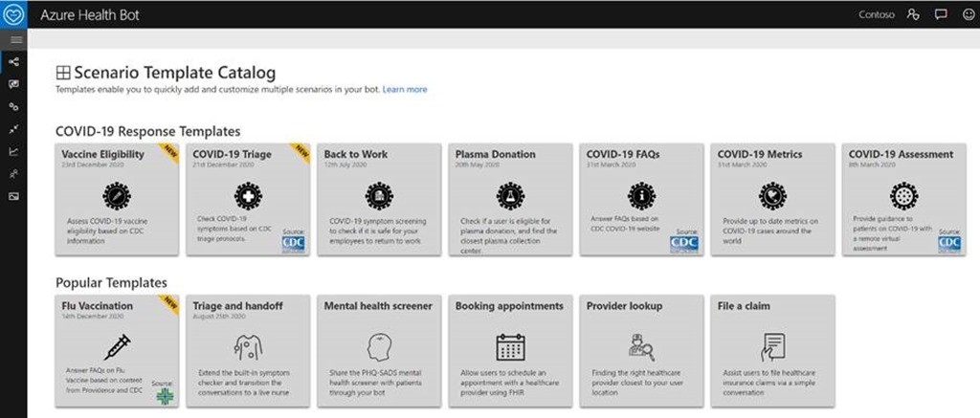Pick the Flu Vaccination template

(117, 350)
